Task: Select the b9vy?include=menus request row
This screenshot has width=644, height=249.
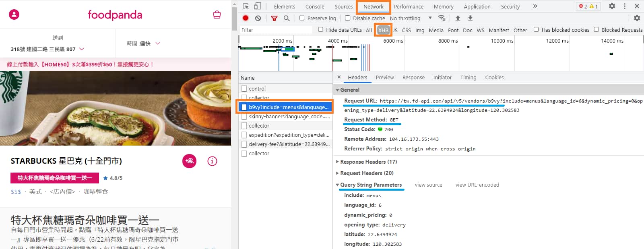Action: (285, 107)
